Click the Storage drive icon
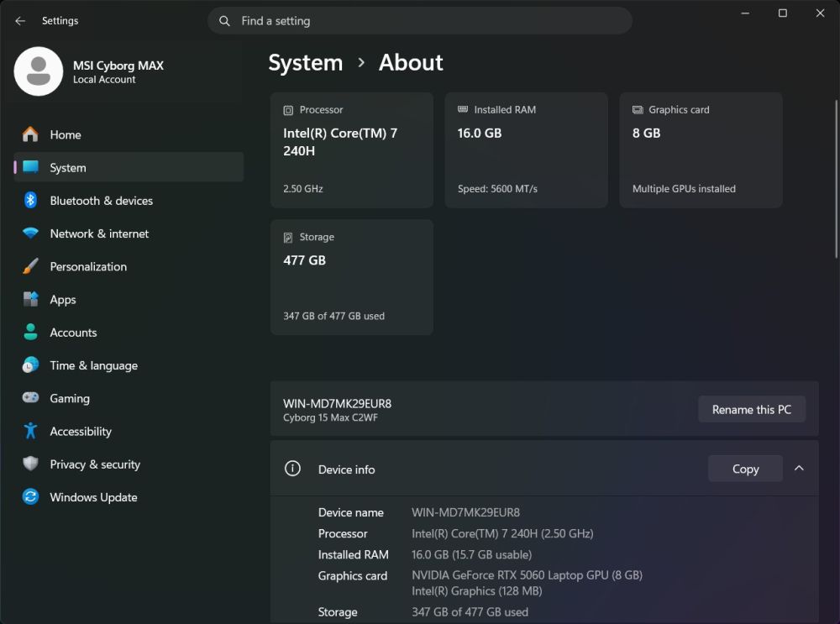Screen dimensions: 840x624 click(x=288, y=238)
